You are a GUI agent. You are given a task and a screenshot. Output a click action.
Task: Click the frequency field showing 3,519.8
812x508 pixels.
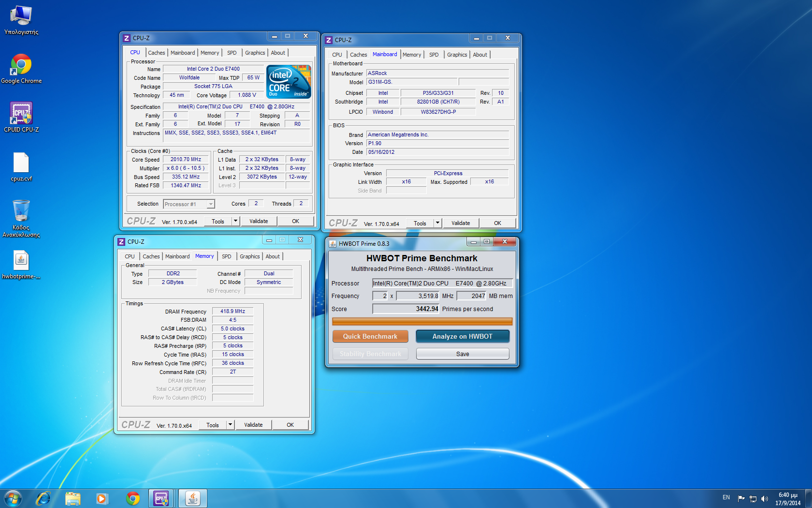(418, 296)
